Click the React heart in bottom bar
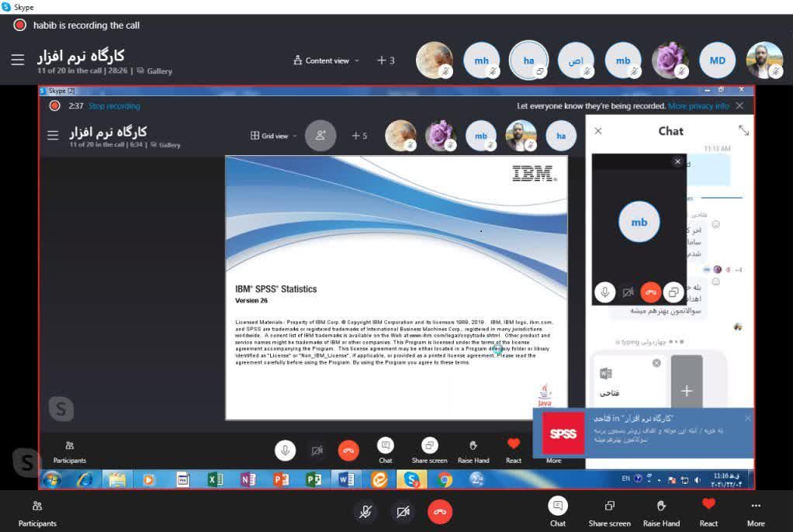Viewport: 793px width, 532px height. (708, 512)
